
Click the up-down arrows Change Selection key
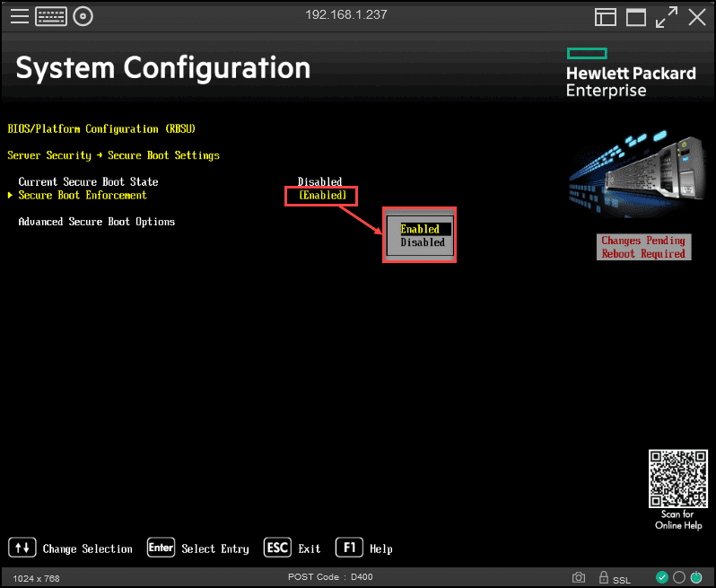[x=22, y=548]
